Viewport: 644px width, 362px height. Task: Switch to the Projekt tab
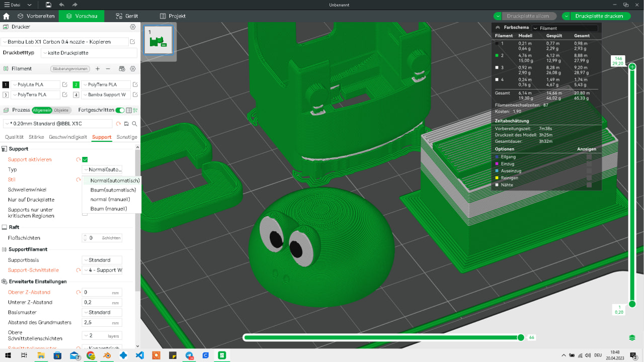pyautogui.click(x=173, y=16)
